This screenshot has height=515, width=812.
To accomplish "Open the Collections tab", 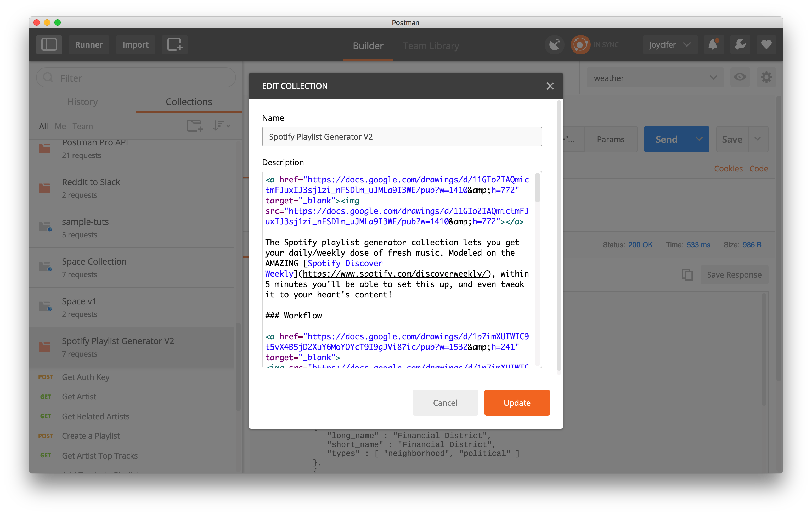I will (x=189, y=102).
